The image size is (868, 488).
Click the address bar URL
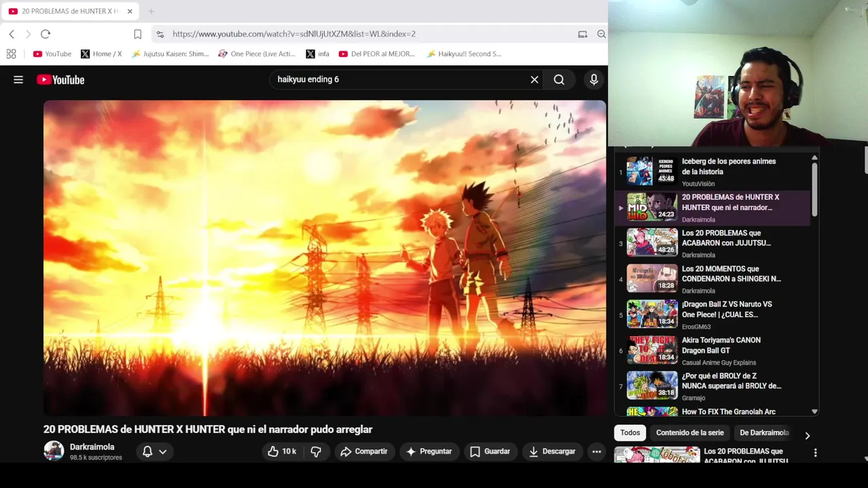pos(294,34)
